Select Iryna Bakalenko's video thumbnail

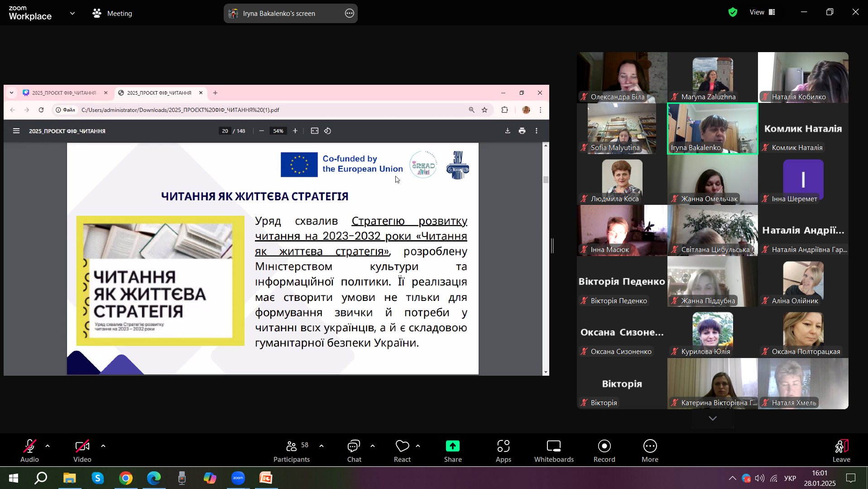712,128
